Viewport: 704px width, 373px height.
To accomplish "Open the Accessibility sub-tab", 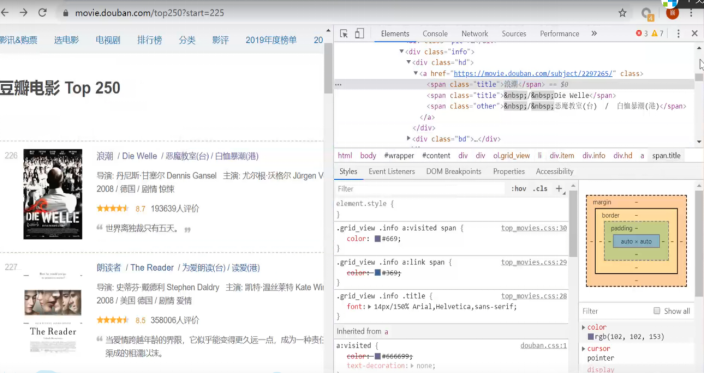I will [x=554, y=171].
